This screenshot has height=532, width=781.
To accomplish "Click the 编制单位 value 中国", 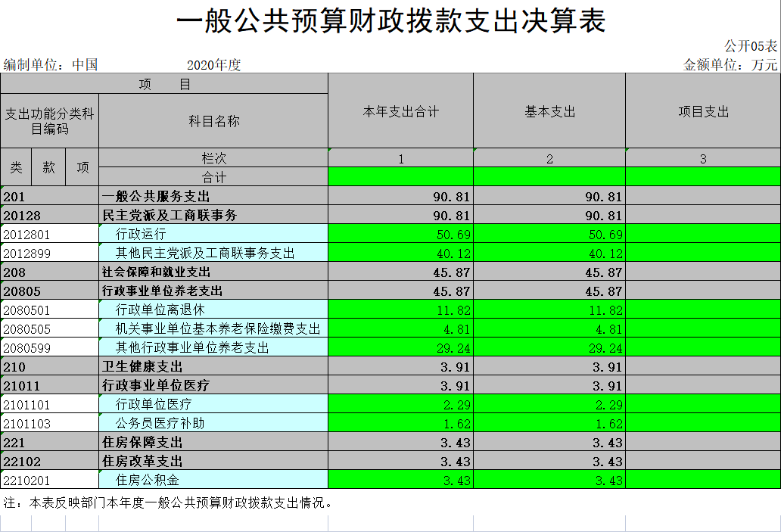I will tap(85, 65).
